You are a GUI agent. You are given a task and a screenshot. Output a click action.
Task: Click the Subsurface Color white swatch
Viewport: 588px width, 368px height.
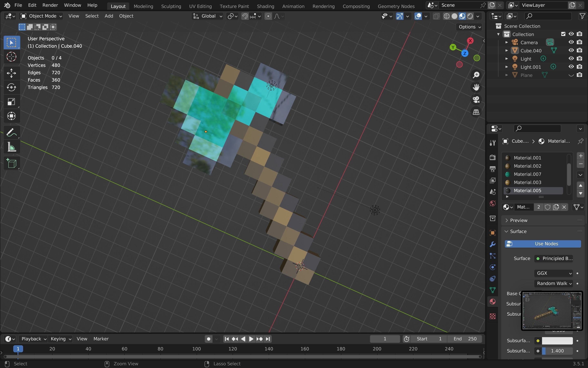[557, 341]
